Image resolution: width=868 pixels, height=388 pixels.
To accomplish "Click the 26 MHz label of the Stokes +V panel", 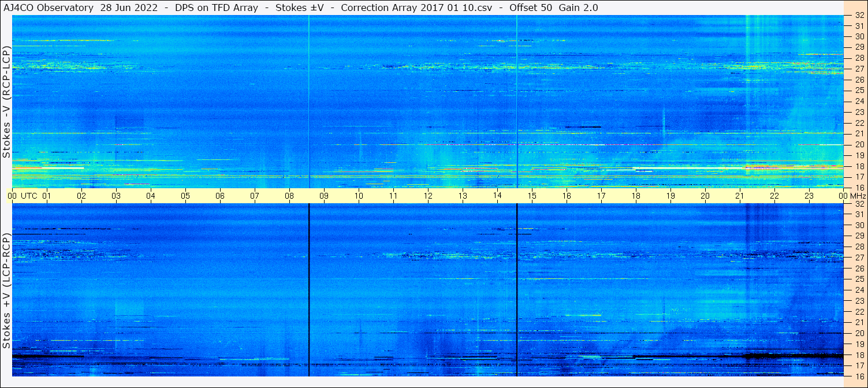I will click(859, 268).
